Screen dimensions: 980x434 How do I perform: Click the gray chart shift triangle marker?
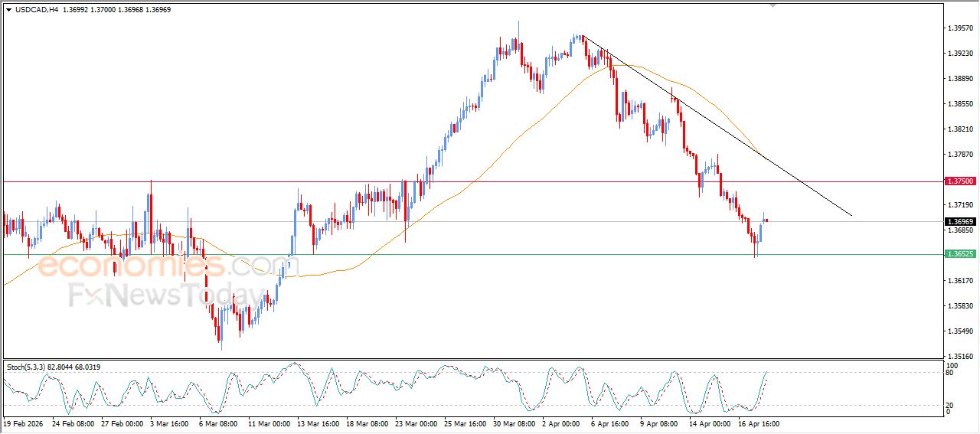tap(773, 5)
